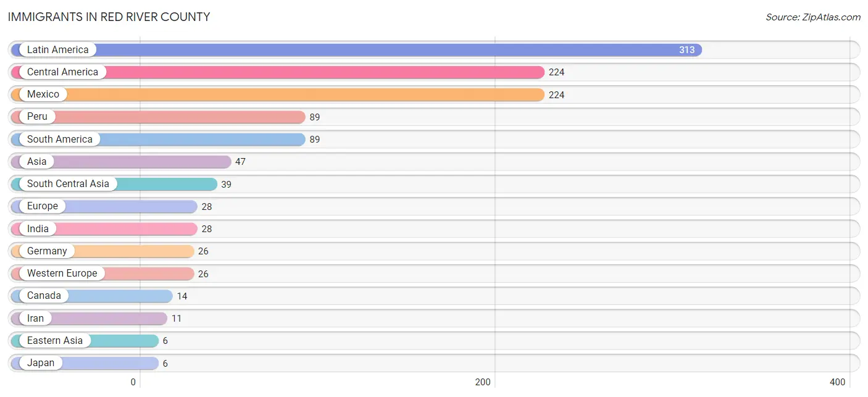Click the teal South Central Asia bar
The image size is (868, 397).
click(x=114, y=184)
